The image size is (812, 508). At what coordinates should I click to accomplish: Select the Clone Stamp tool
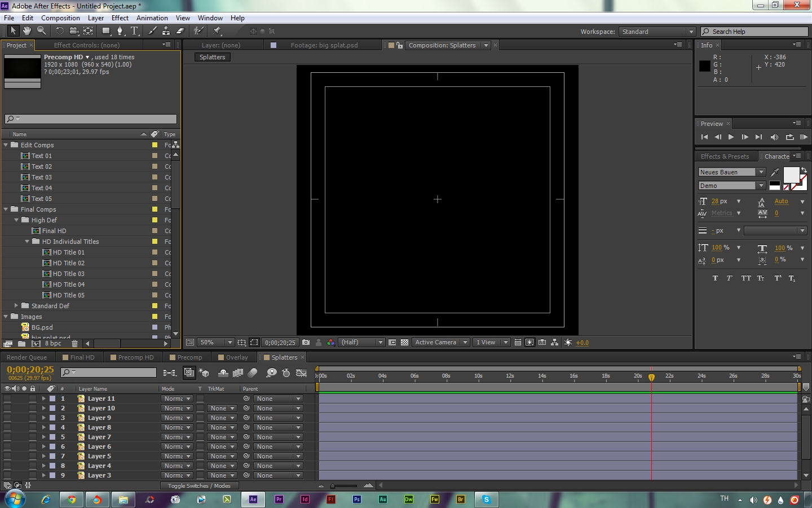166,31
